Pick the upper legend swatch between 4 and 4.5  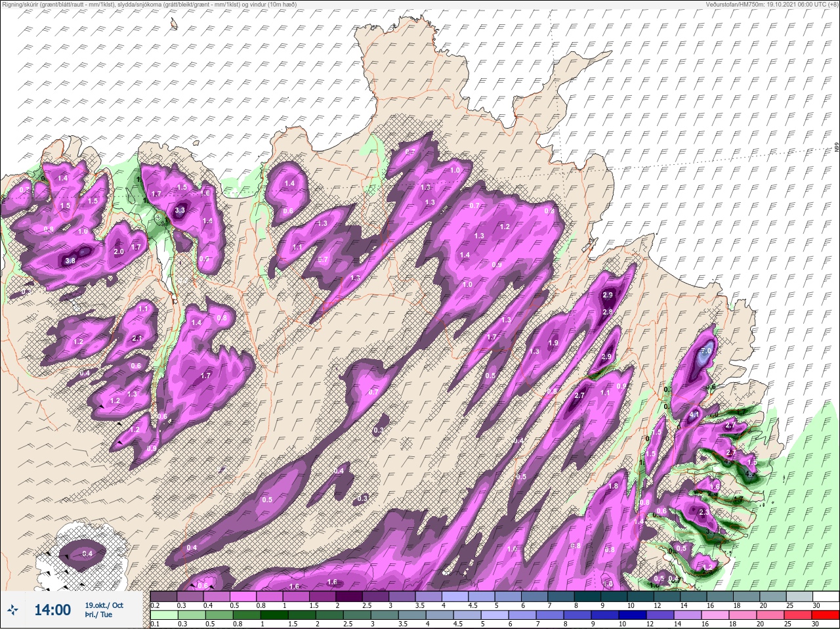(x=455, y=596)
